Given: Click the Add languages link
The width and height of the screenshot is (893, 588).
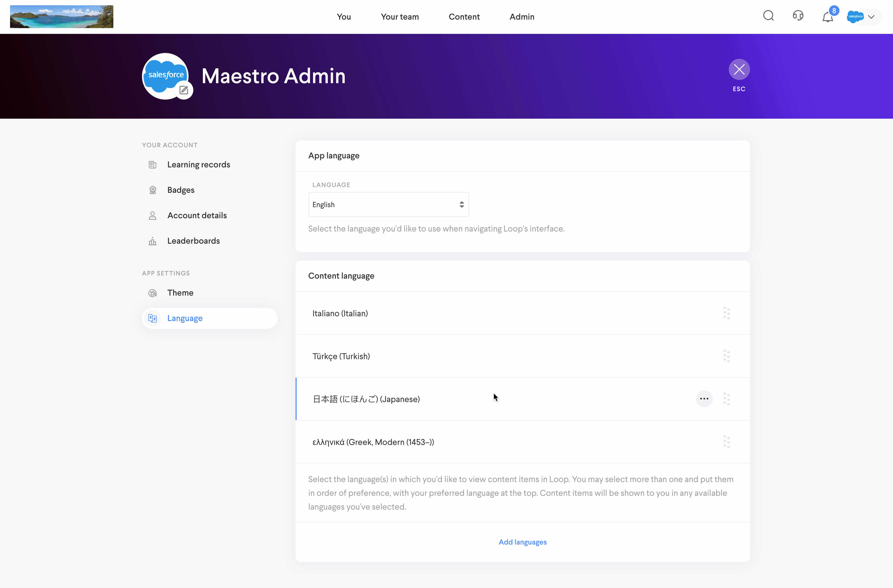Looking at the screenshot, I should click(522, 542).
